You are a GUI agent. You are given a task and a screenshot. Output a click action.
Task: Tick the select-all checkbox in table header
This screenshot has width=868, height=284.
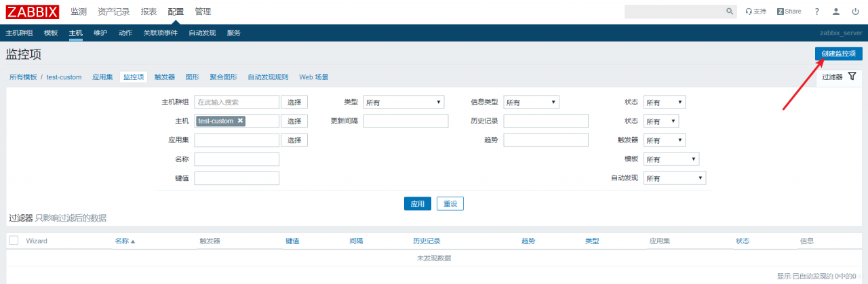(x=14, y=240)
